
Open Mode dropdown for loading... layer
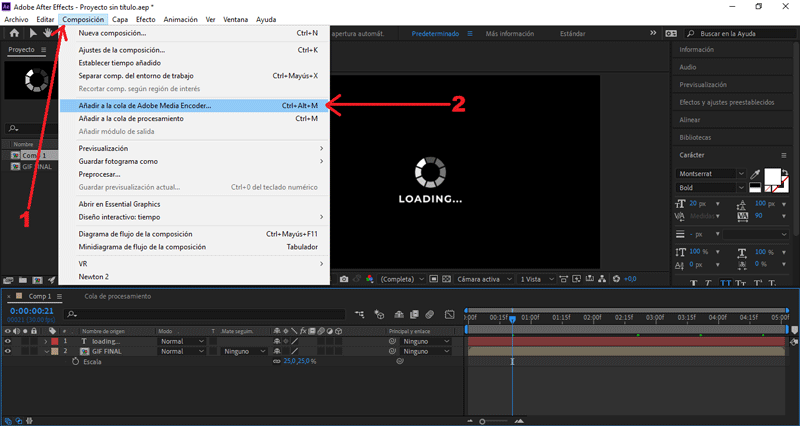[182, 341]
